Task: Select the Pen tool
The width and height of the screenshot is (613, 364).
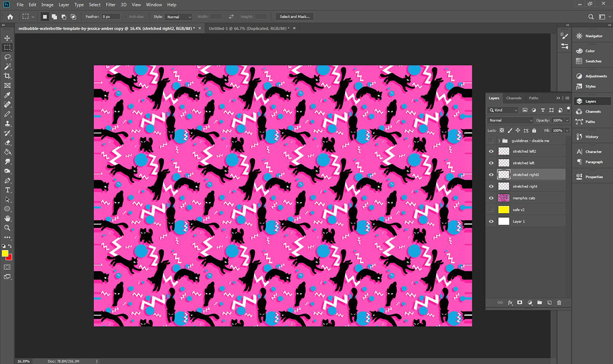Action: click(x=7, y=180)
